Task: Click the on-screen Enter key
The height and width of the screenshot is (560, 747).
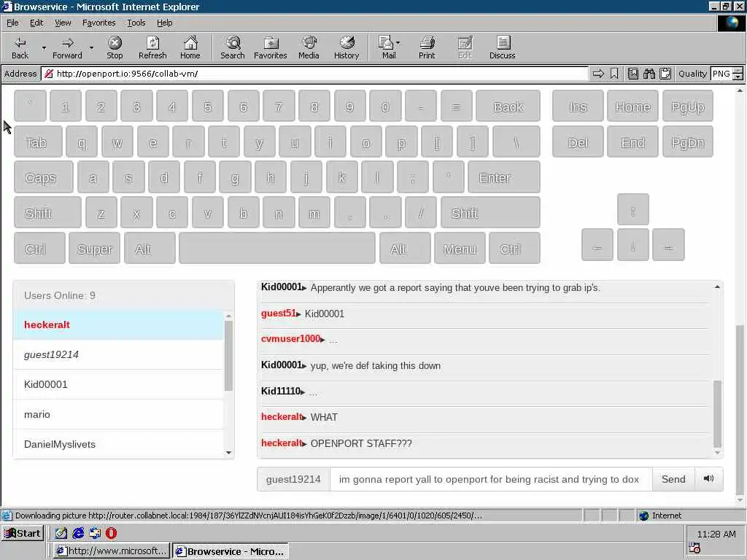Action: click(x=504, y=177)
